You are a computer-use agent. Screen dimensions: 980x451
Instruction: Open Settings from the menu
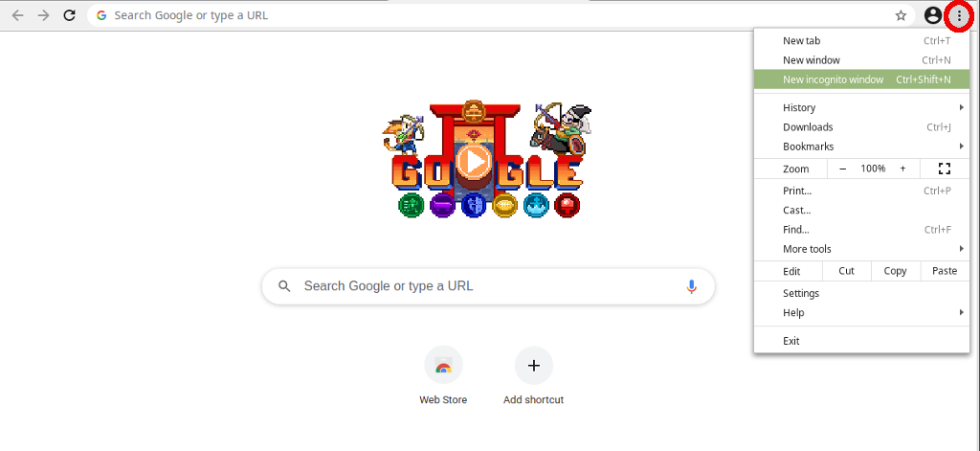tap(862, 293)
